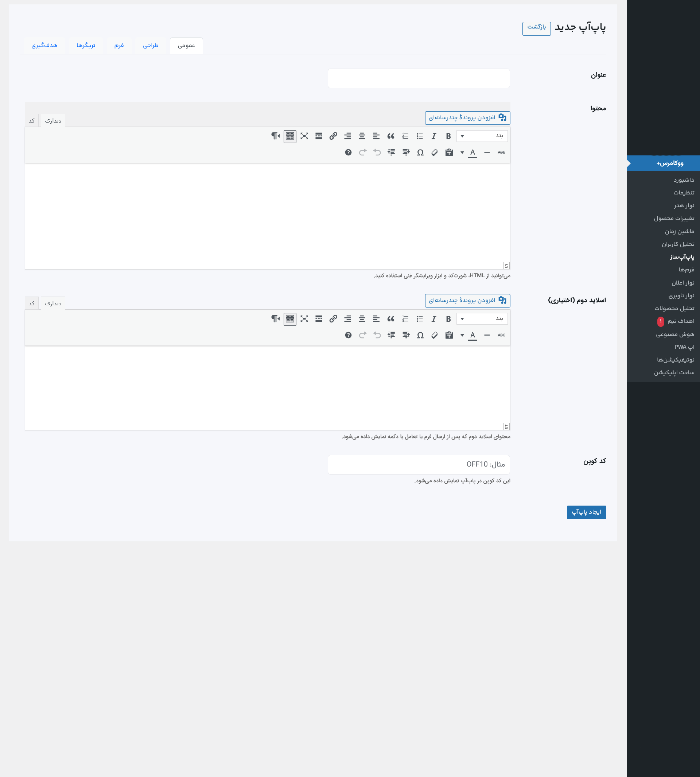Click text color A swatch in second slide editor
The height and width of the screenshot is (777, 700).
pos(472,335)
